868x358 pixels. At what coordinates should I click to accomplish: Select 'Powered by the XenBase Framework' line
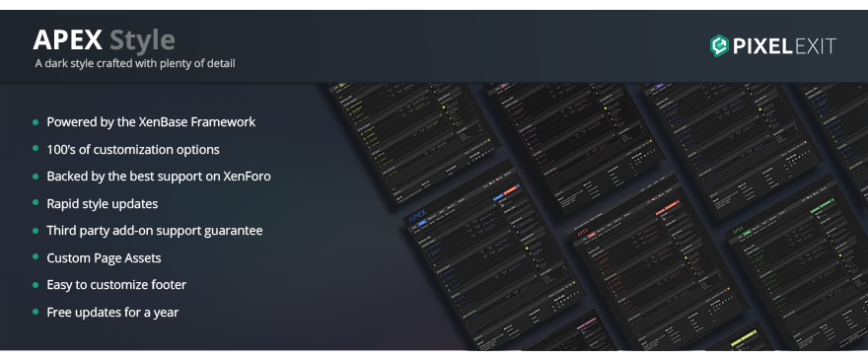(x=151, y=121)
